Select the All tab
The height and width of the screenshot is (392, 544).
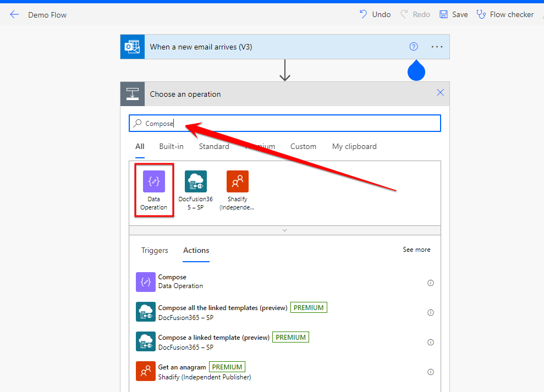pyautogui.click(x=140, y=146)
